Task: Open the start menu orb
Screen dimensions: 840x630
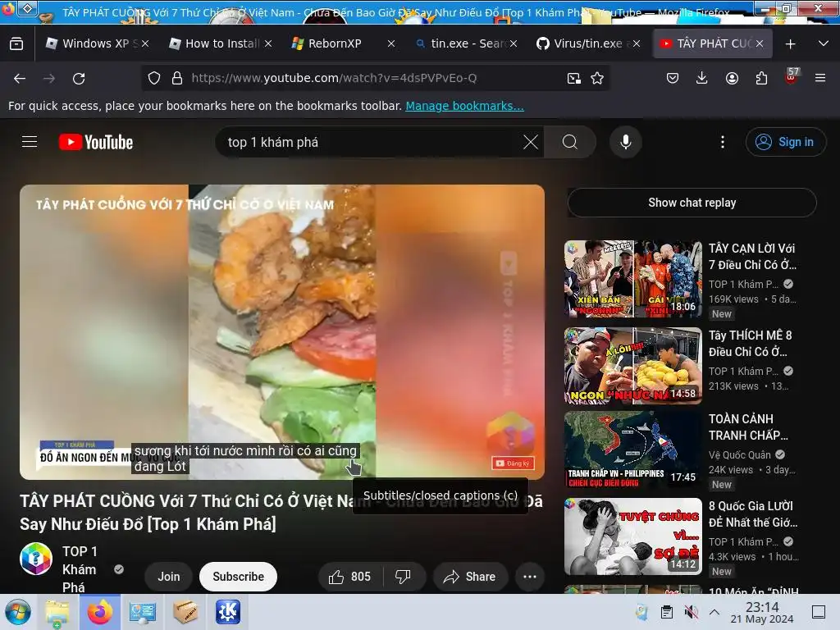Action: pyautogui.click(x=18, y=612)
